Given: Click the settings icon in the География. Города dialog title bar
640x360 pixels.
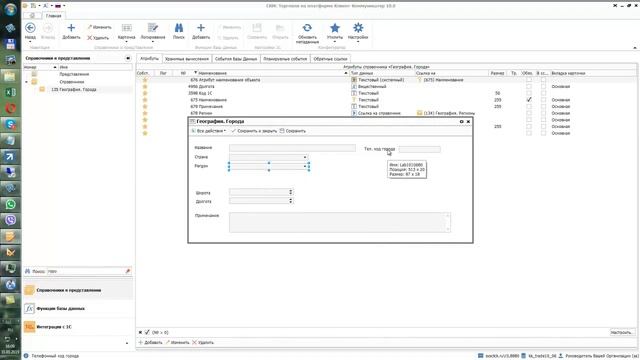Looking at the screenshot, I should [x=462, y=122].
